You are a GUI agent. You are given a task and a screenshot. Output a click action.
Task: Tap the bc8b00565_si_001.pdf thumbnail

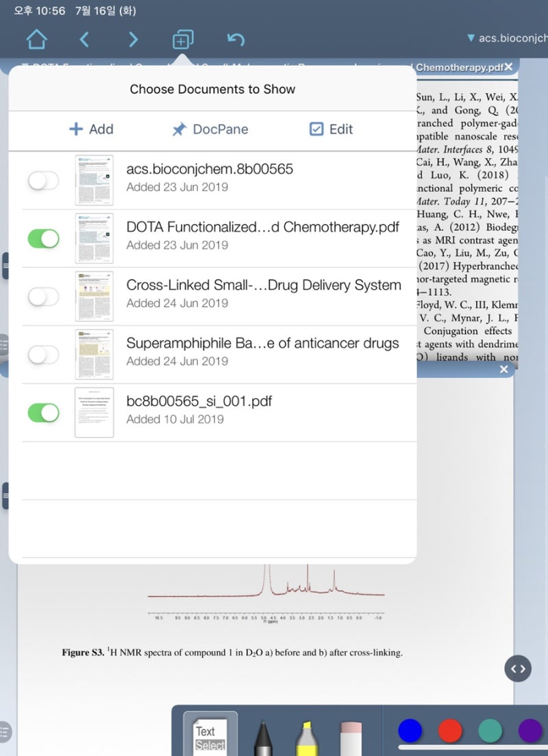[x=94, y=412]
